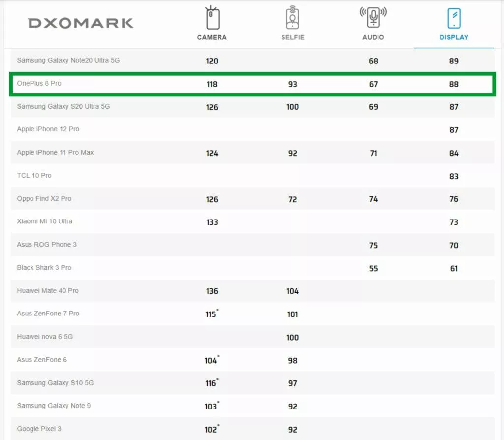
Task: Click Note20 Ultra display score 89
Action: click(454, 61)
